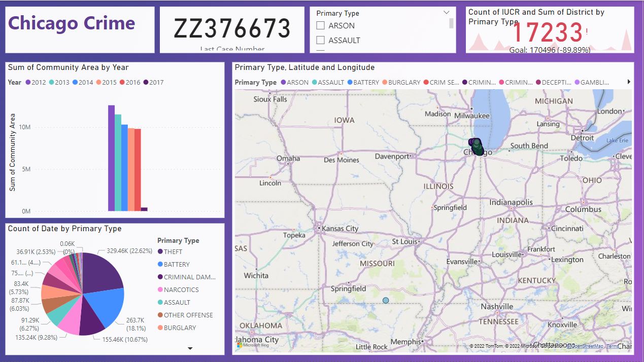
Task: Check the ARSON checkbox in the slicer
Action: [x=319, y=25]
